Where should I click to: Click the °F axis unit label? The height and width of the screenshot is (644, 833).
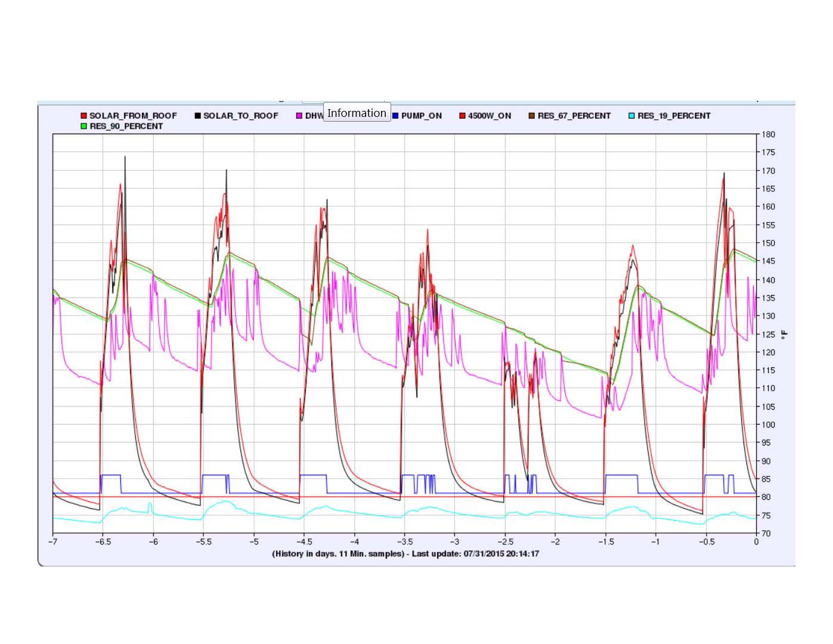click(784, 334)
